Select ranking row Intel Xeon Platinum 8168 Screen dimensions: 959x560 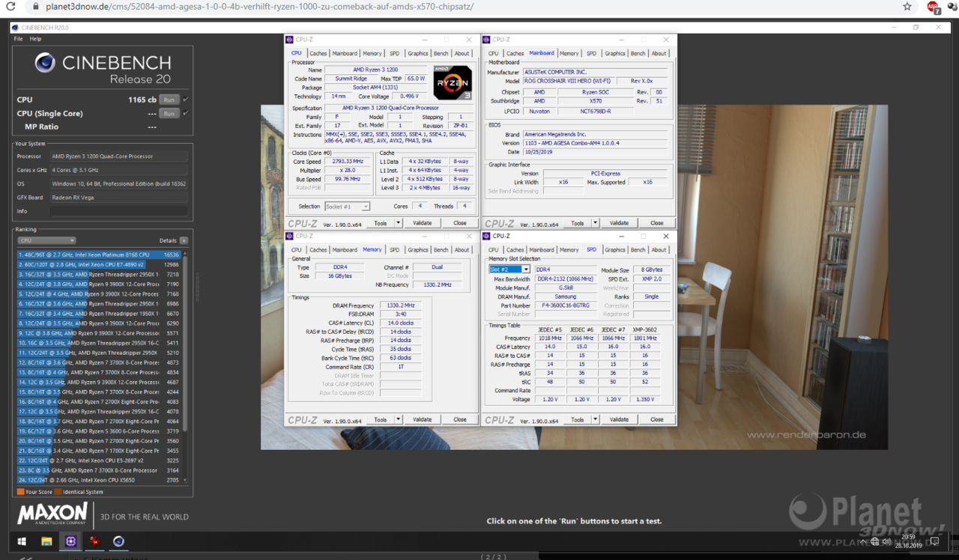(99, 255)
